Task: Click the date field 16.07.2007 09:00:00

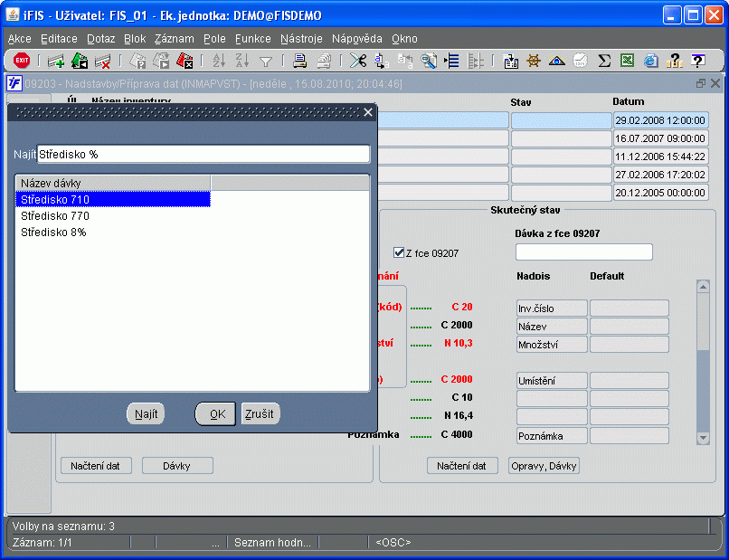Action: [x=660, y=138]
